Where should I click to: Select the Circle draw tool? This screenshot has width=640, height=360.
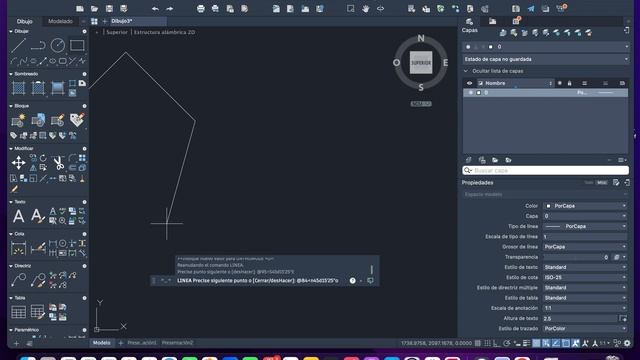pyautogui.click(x=58, y=45)
